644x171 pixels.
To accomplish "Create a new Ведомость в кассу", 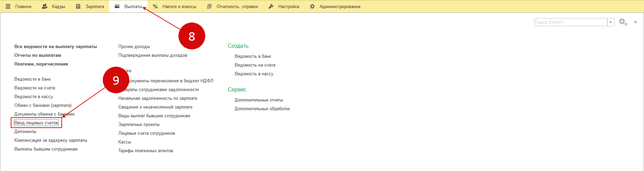I will click(x=254, y=74).
